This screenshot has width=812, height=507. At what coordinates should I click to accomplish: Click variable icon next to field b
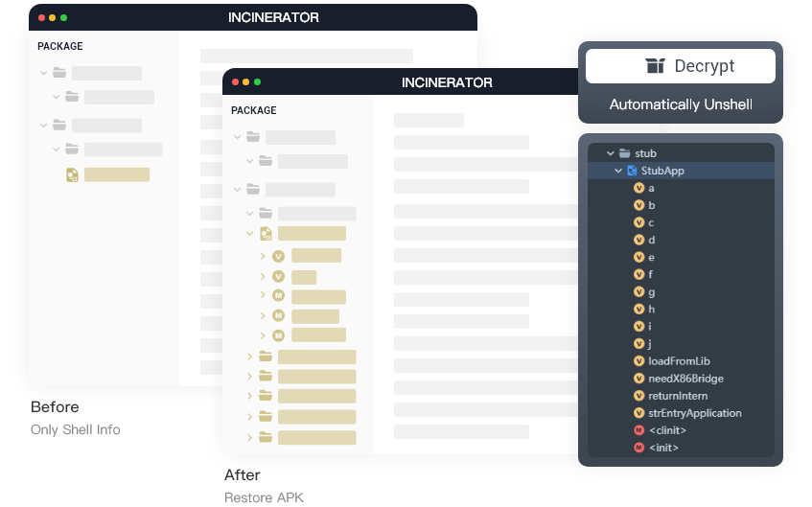639,205
